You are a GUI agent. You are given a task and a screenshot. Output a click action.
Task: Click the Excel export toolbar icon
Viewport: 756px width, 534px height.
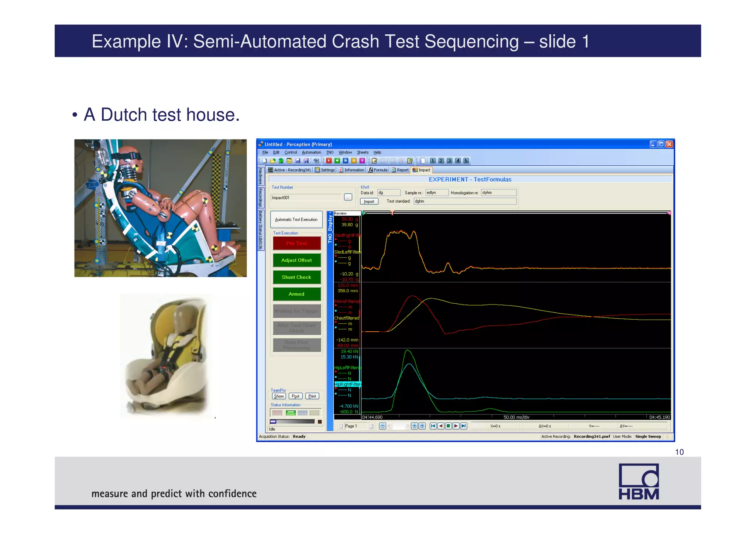[x=410, y=161]
